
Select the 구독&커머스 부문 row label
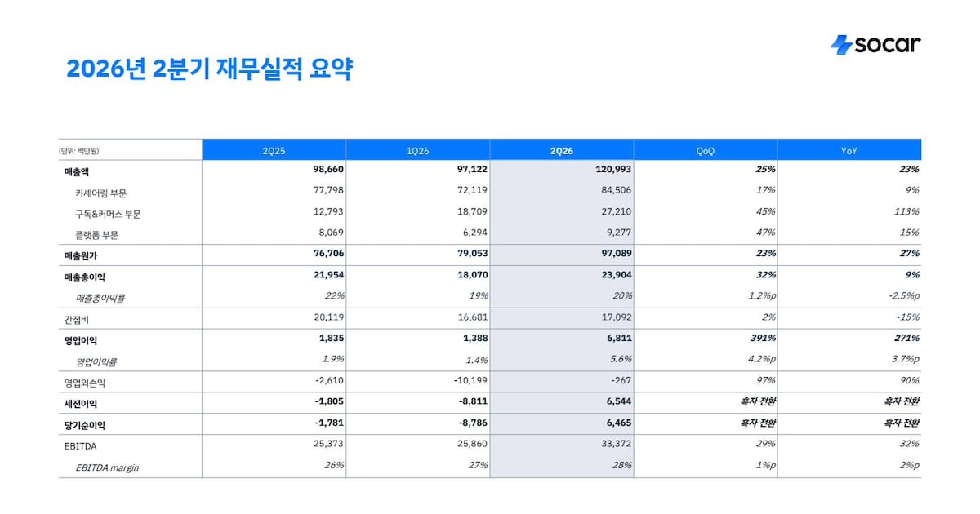click(x=106, y=214)
